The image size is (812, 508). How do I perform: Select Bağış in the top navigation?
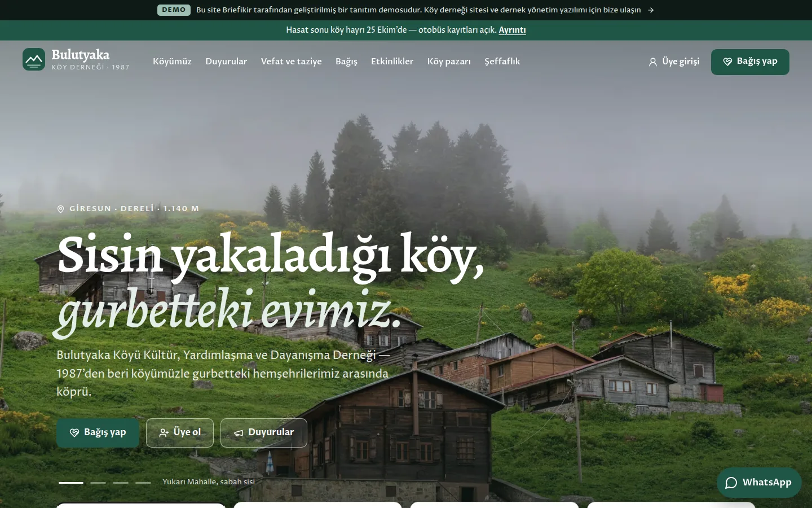point(346,62)
